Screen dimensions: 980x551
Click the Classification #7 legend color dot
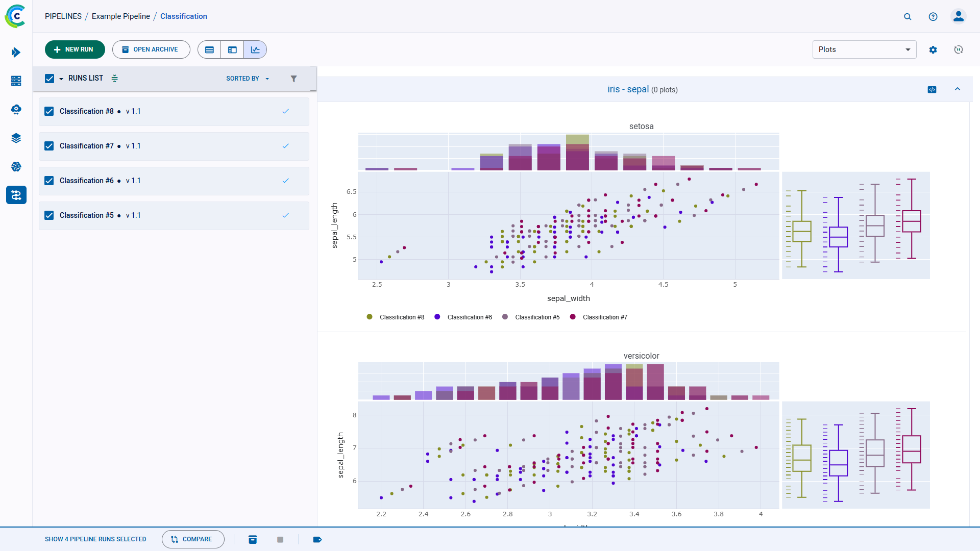(572, 317)
